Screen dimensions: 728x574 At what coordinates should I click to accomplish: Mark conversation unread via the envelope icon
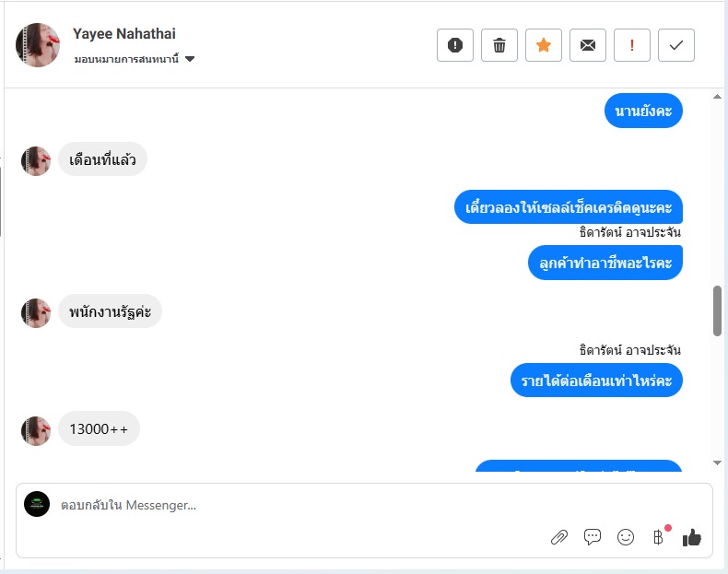coord(588,45)
